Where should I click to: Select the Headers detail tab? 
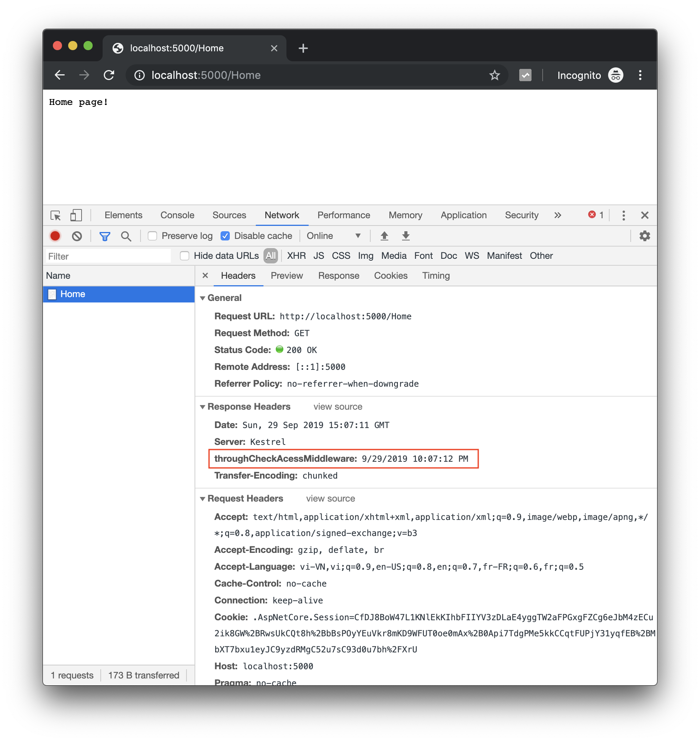(x=238, y=276)
